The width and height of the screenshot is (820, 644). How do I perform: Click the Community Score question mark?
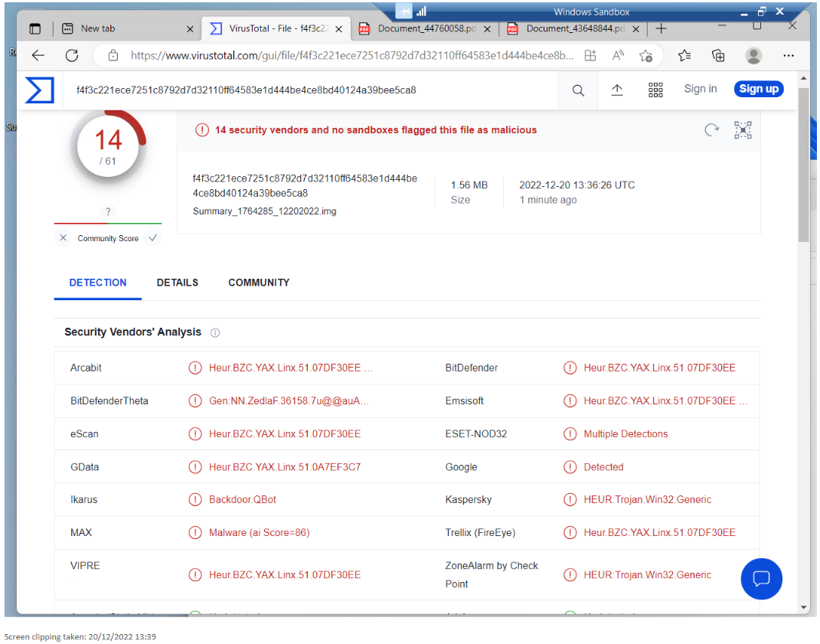coord(108,211)
